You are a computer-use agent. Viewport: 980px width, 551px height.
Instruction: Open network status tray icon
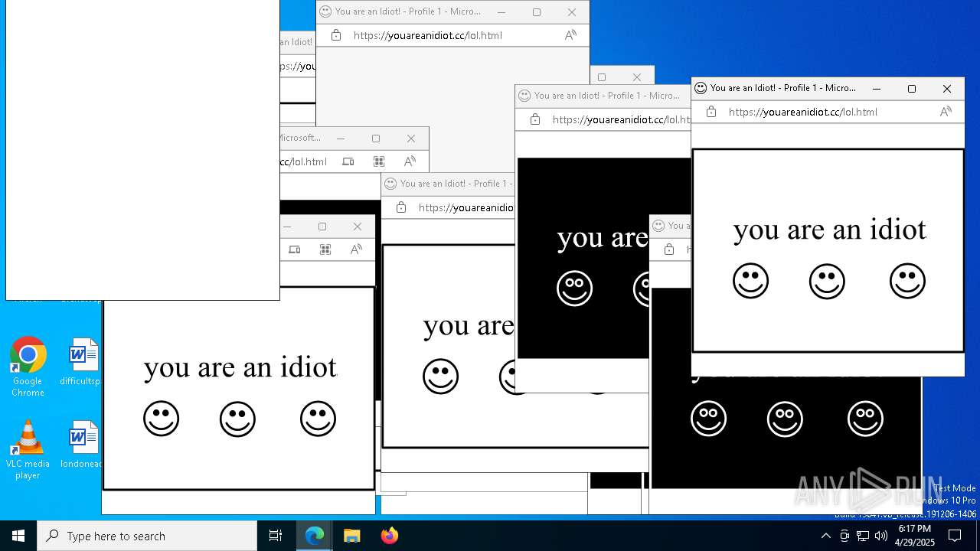click(863, 536)
